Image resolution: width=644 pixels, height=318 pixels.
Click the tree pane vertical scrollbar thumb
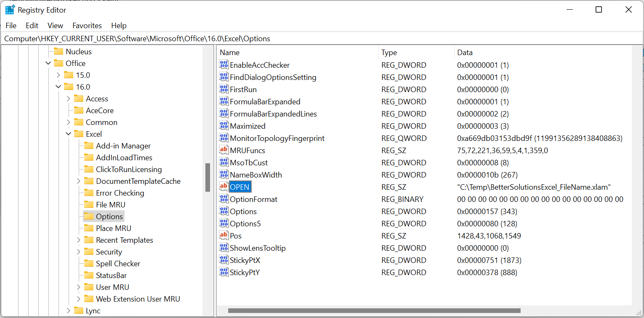pos(208,178)
